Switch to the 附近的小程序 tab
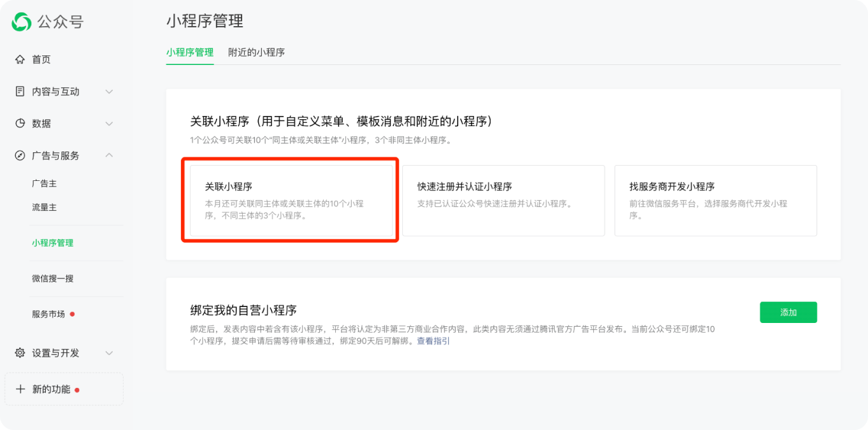 256,52
